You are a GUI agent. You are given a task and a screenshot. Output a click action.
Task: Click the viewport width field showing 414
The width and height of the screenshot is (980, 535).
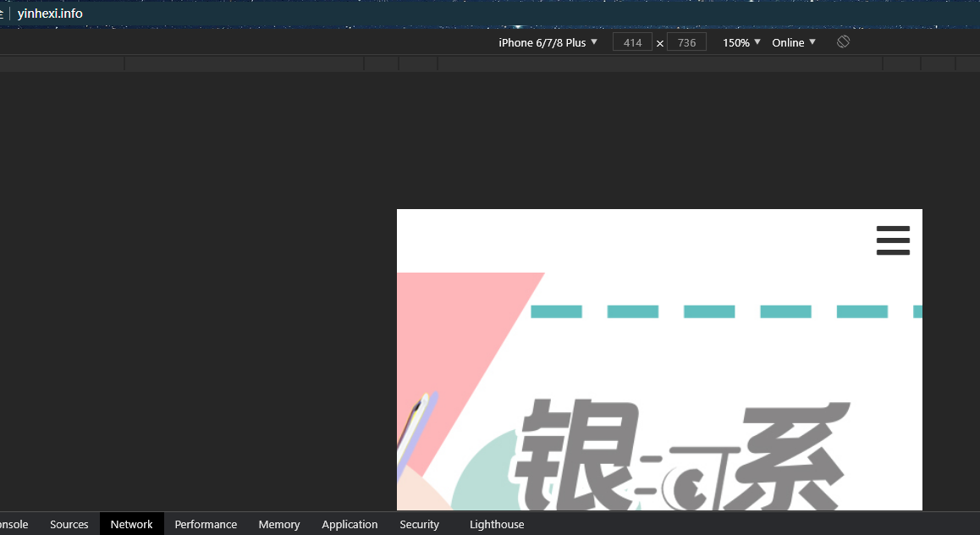[632, 41]
